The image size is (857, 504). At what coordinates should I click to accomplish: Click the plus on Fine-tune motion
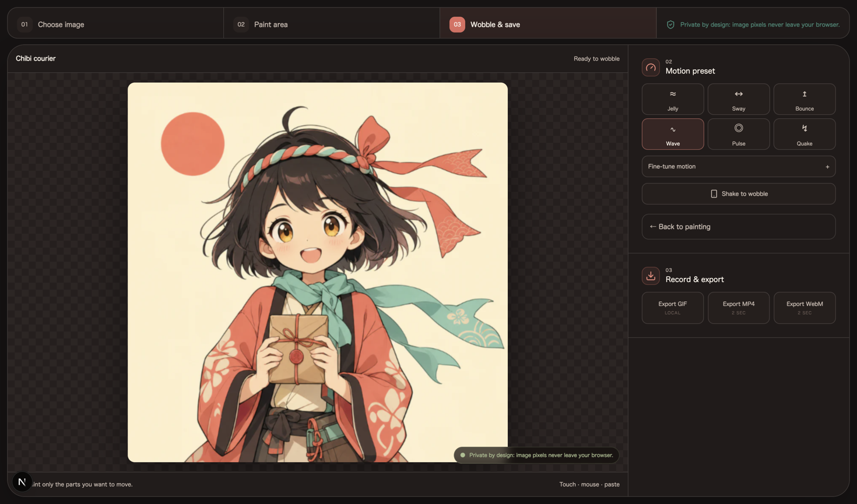coord(827,167)
